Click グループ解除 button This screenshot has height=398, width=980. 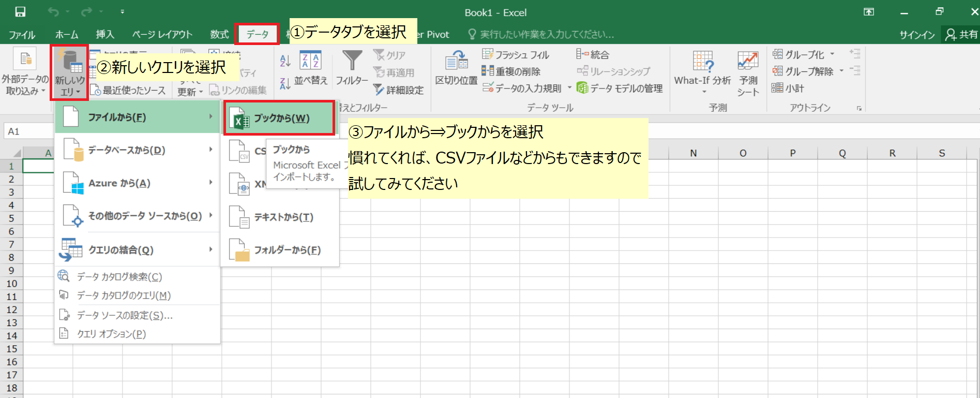pyautogui.click(x=803, y=71)
